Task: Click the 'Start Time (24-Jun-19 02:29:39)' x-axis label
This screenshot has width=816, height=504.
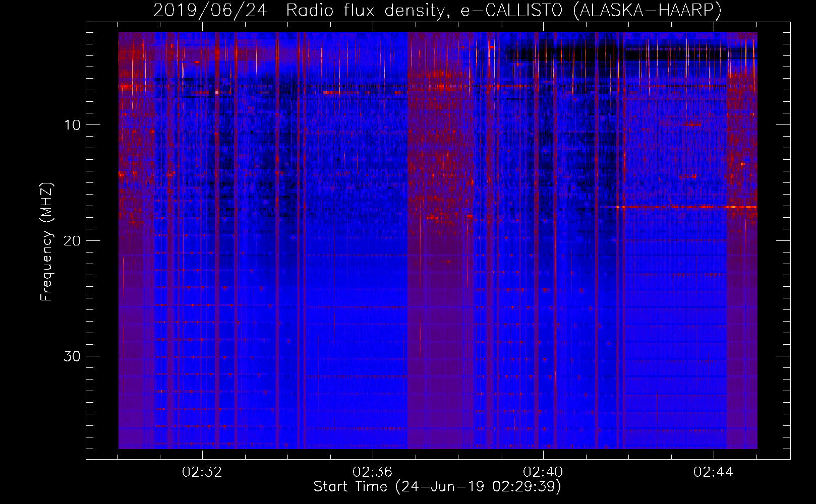Action: coord(437,486)
